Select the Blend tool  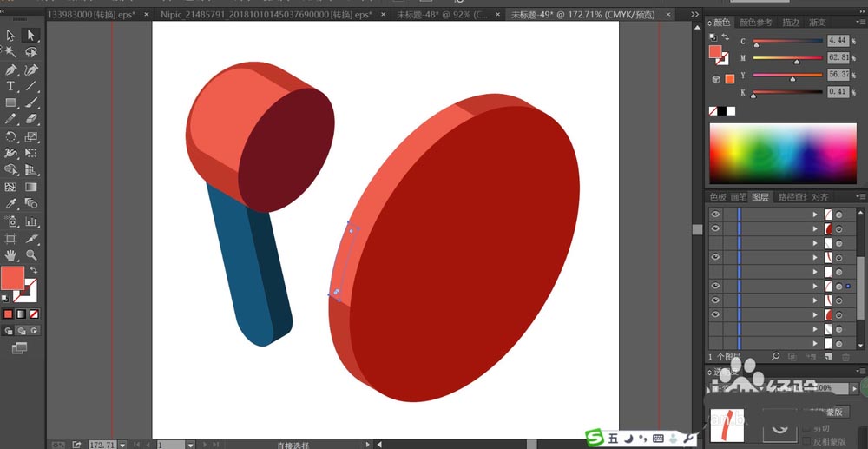pyautogui.click(x=31, y=204)
